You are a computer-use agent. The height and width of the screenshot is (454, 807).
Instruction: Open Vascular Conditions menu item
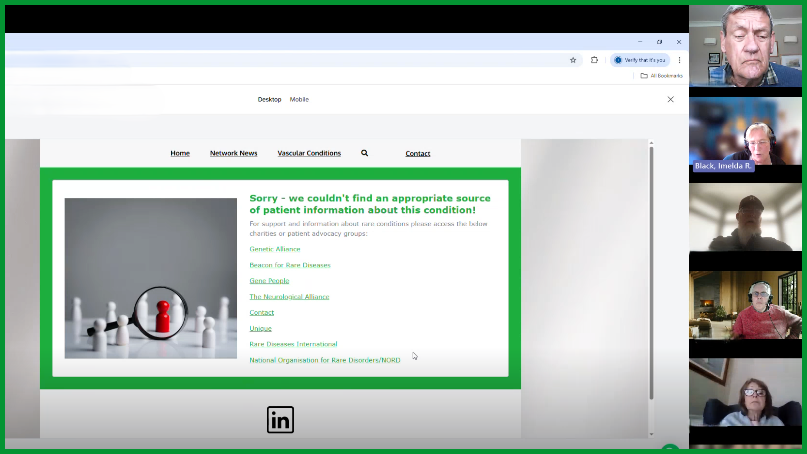(x=309, y=153)
